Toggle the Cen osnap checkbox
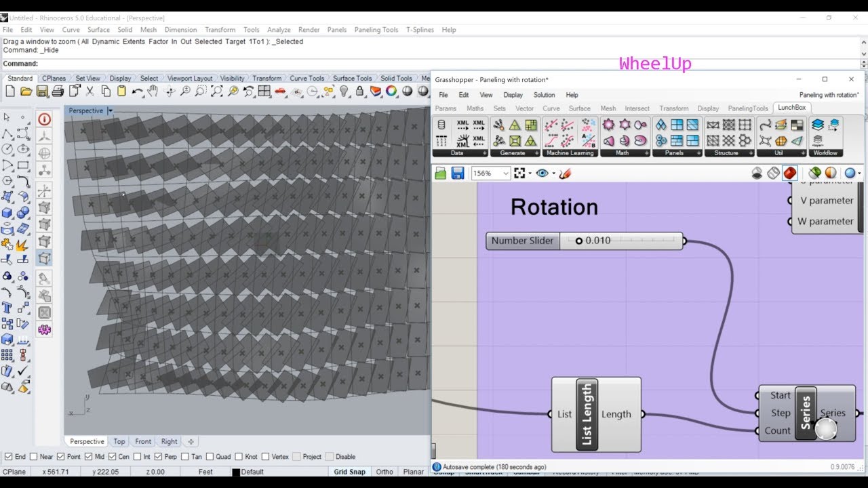 [113, 457]
